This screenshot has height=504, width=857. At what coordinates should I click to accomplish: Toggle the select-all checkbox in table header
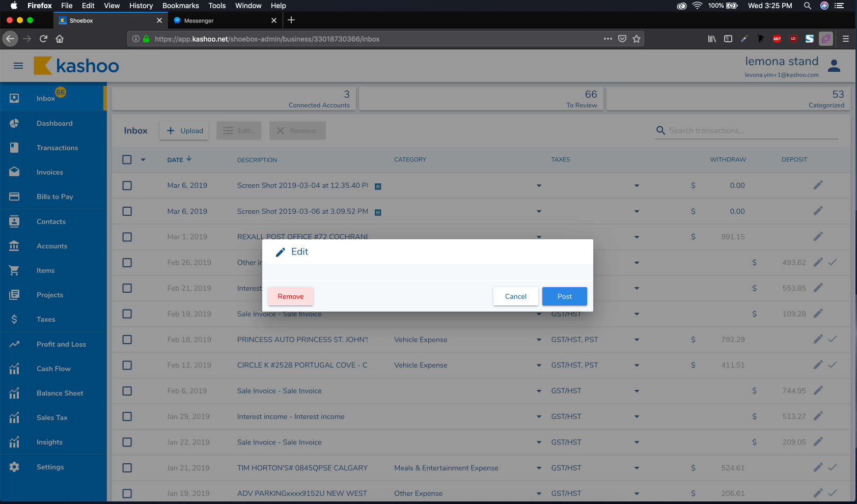[127, 160]
